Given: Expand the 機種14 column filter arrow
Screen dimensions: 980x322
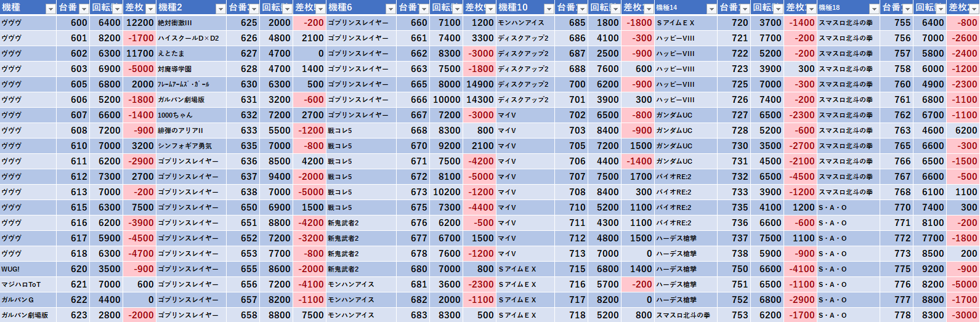Looking at the screenshot, I should pos(711,9).
